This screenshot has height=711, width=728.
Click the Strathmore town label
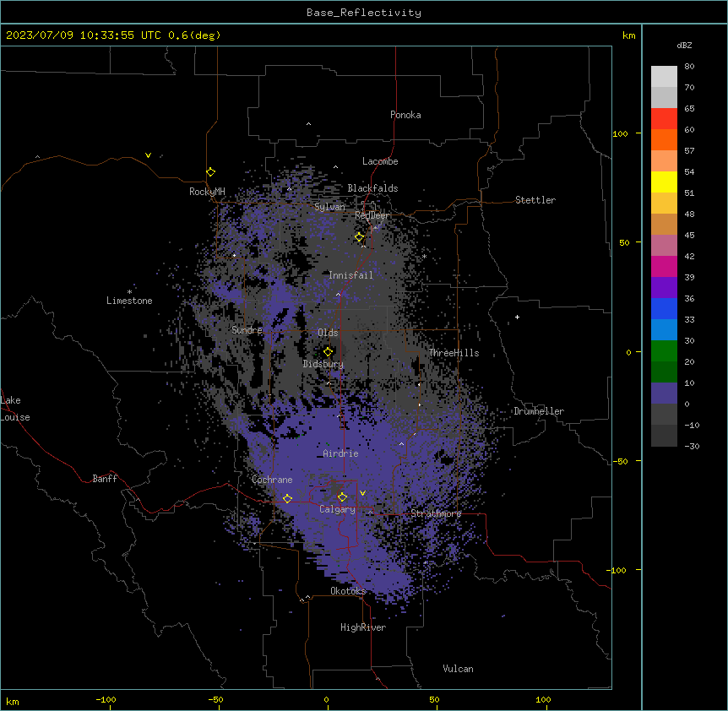[436, 513]
